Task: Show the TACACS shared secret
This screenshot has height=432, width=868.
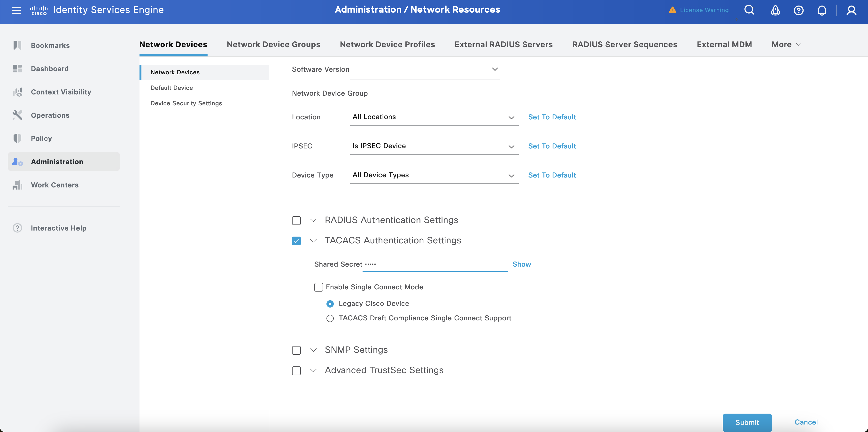Action: [x=522, y=264]
